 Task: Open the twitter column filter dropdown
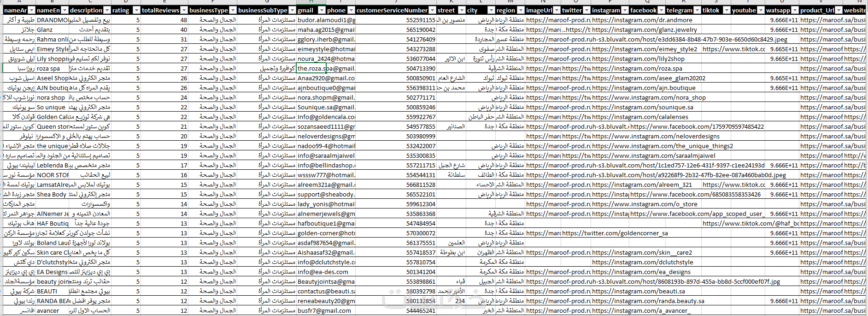(586, 10)
